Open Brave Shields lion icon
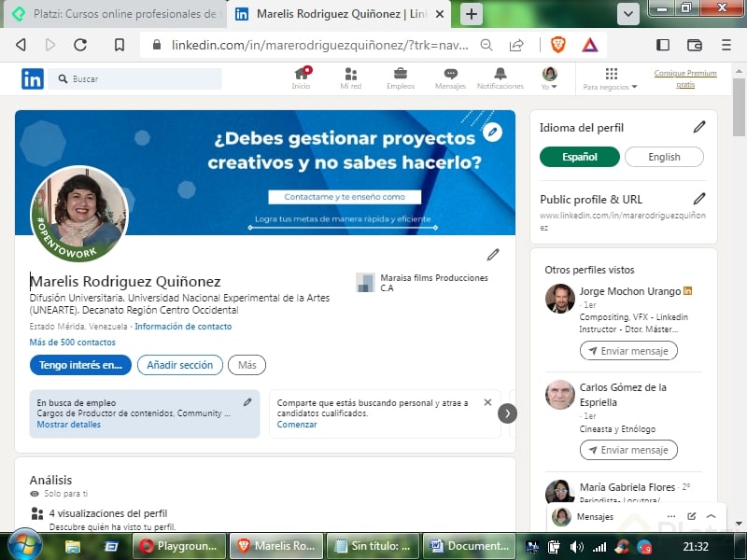 557,45
